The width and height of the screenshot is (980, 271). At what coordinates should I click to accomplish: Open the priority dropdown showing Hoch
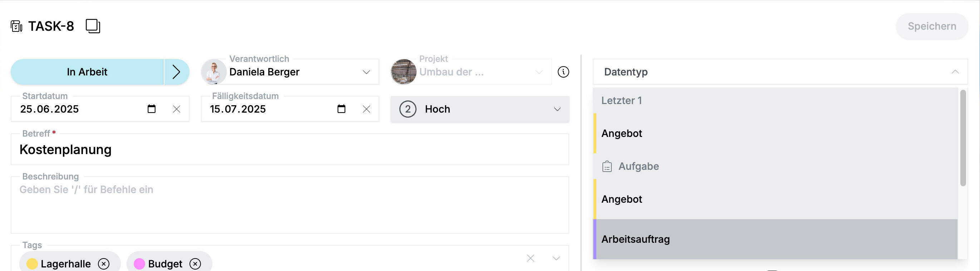point(480,109)
